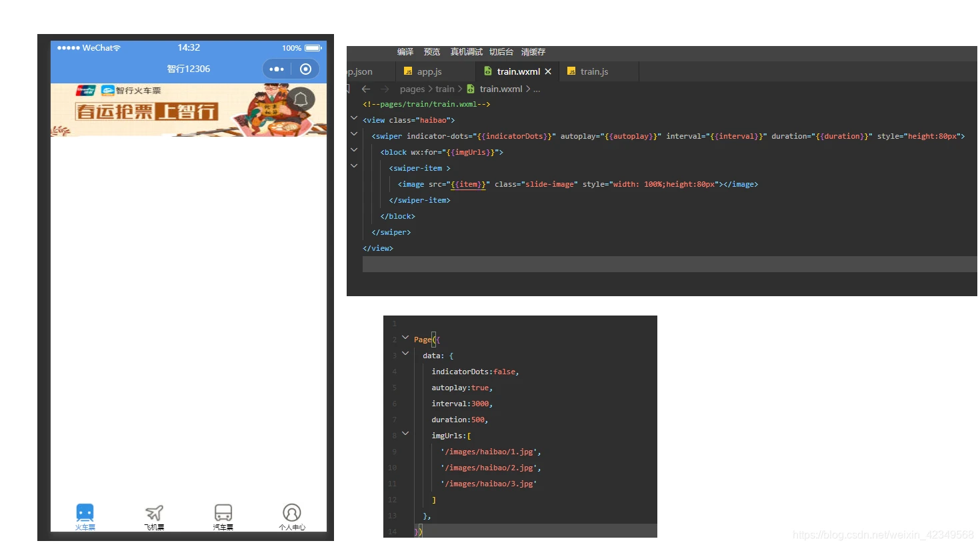Choose the 清缓存 clear cache option
Image resolution: width=980 pixels, height=547 pixels.
pos(533,52)
